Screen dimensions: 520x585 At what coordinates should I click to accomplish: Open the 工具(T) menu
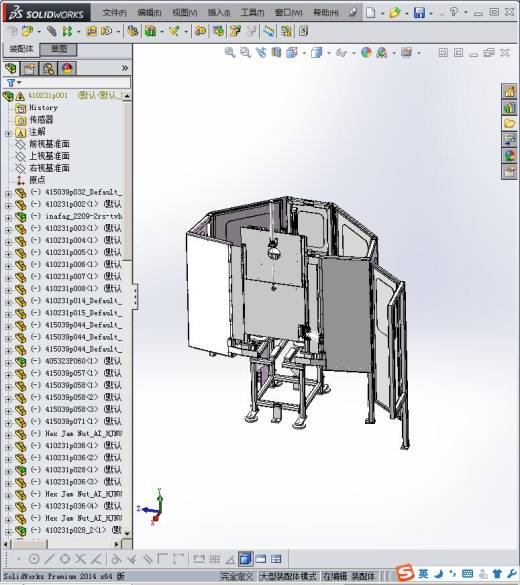tap(253, 13)
